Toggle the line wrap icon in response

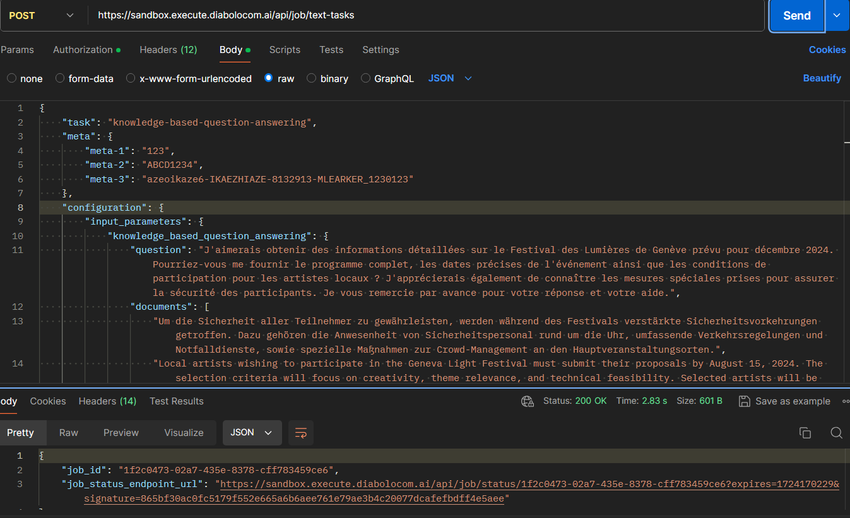(301, 433)
